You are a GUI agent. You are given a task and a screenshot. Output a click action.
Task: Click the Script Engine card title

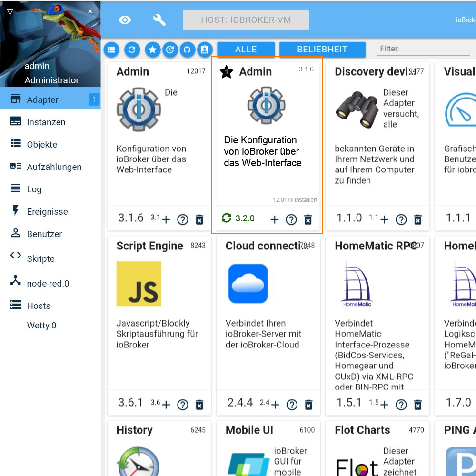tap(149, 246)
